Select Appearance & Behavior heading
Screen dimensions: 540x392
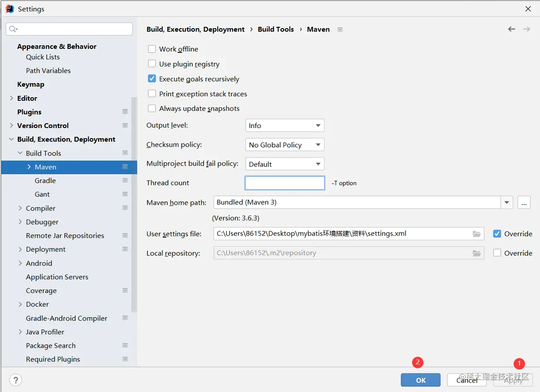tap(57, 46)
